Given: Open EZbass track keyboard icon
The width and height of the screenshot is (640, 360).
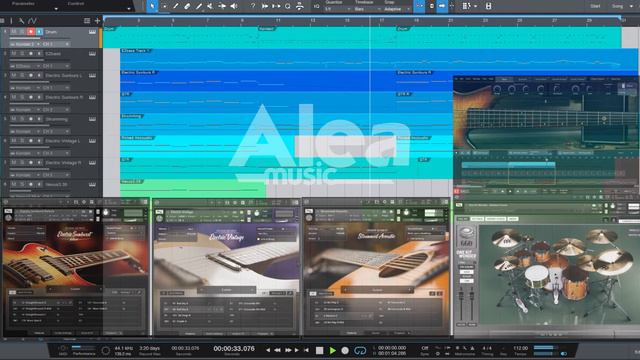Looking at the screenshot, I should [x=92, y=53].
